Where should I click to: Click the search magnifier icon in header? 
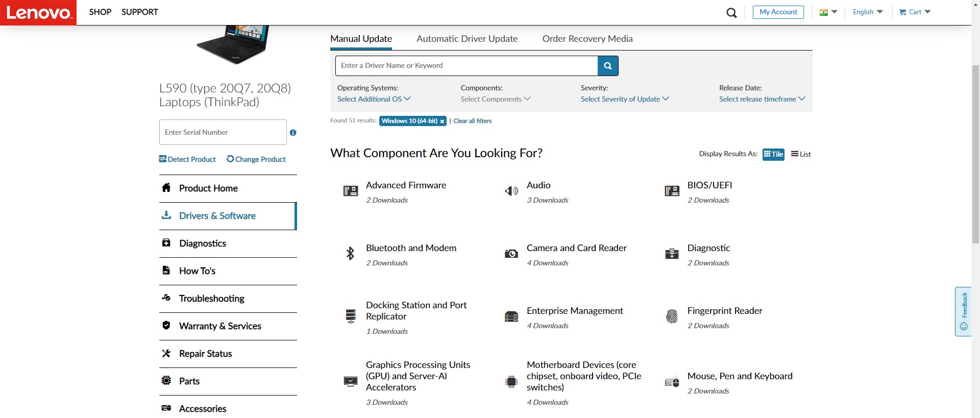(731, 13)
